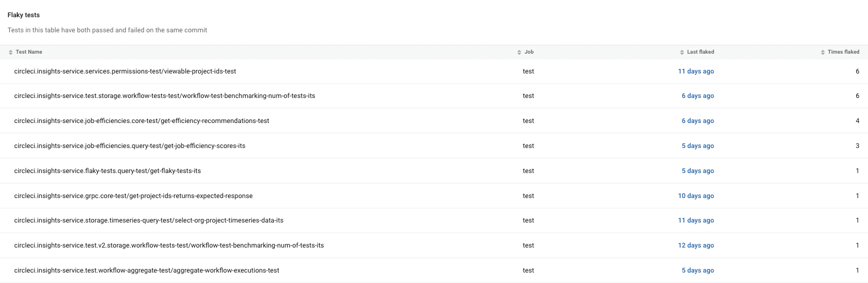Click times flaked value '3'
Viewport: 868px width, 283px height.
(857, 146)
